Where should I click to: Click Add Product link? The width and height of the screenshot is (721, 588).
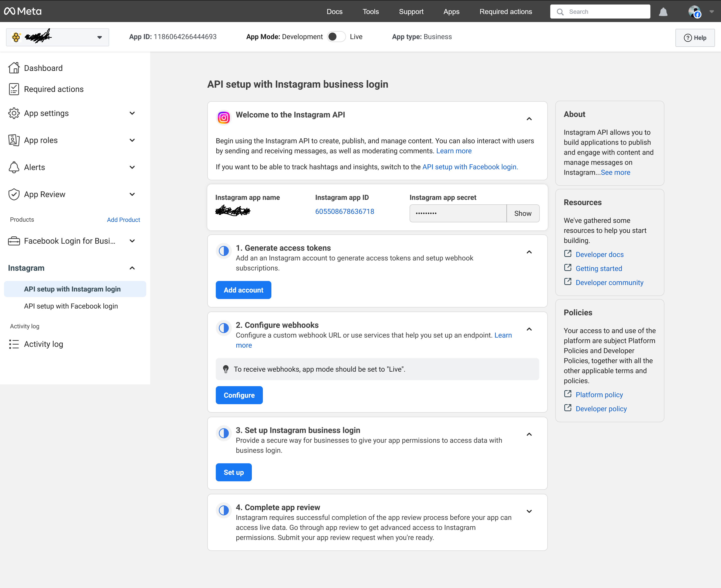pos(123,220)
